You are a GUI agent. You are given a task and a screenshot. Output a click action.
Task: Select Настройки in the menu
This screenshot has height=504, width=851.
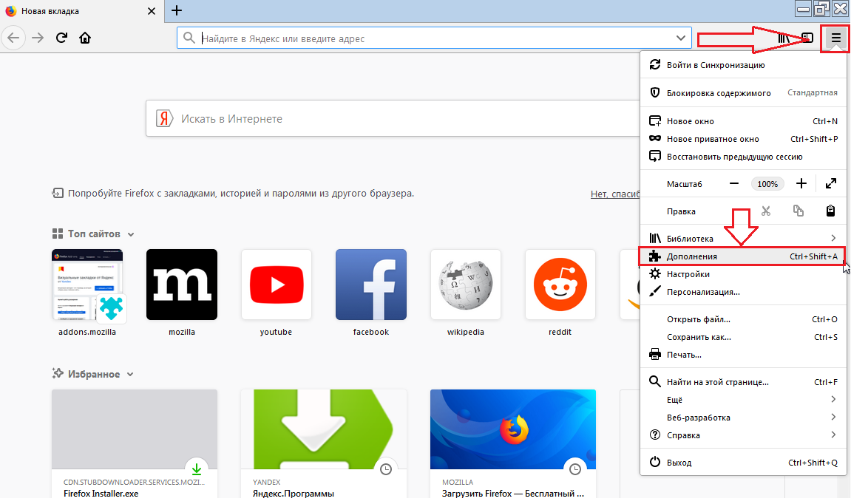[x=688, y=274]
